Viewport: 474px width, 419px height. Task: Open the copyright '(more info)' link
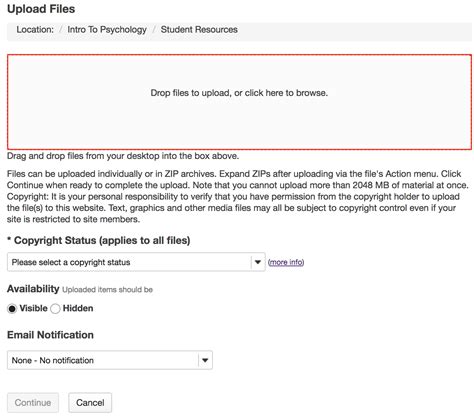pyautogui.click(x=286, y=262)
